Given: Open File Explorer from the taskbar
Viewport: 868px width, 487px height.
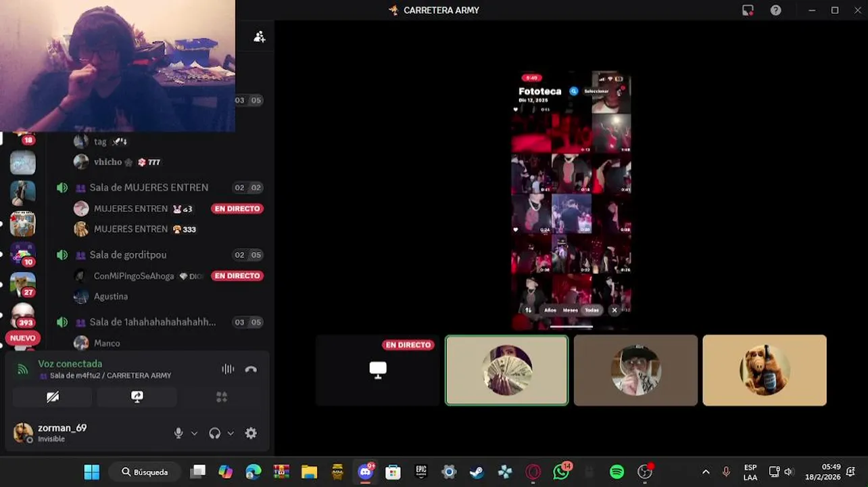Looking at the screenshot, I should pos(310,472).
